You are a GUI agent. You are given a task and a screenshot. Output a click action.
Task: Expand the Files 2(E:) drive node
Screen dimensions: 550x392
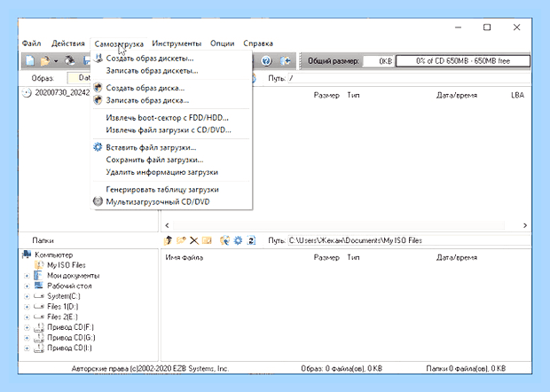pos(27,317)
